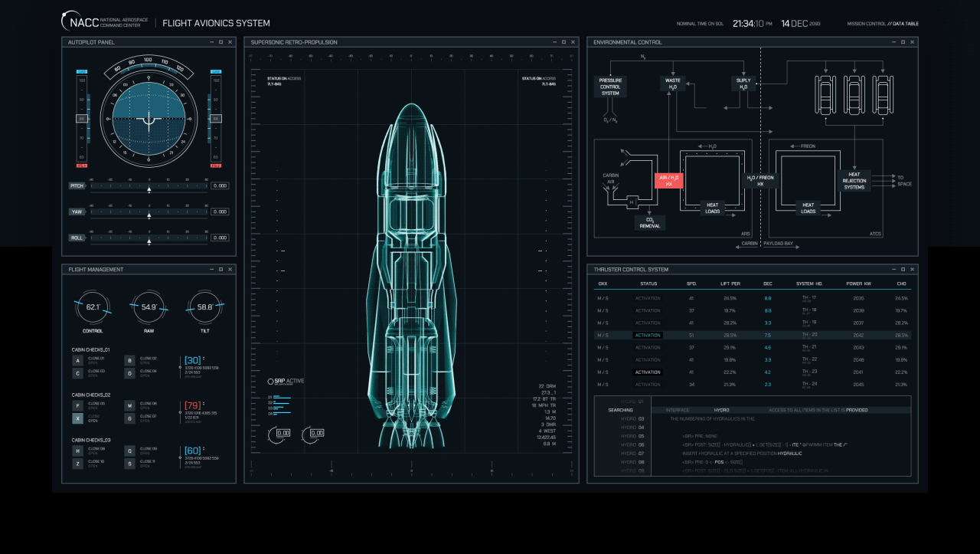Click the STATUS column header
Viewport: 980px width, 554px height.
pos(648,284)
